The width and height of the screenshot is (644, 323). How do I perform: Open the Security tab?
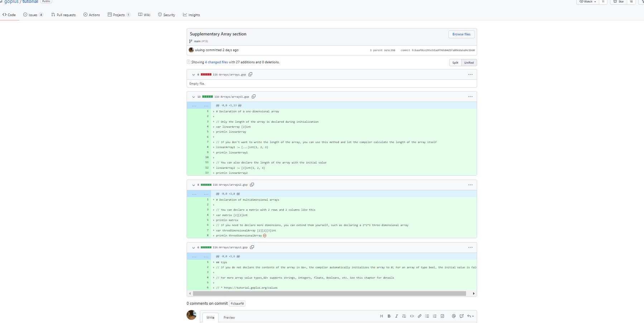[167, 15]
